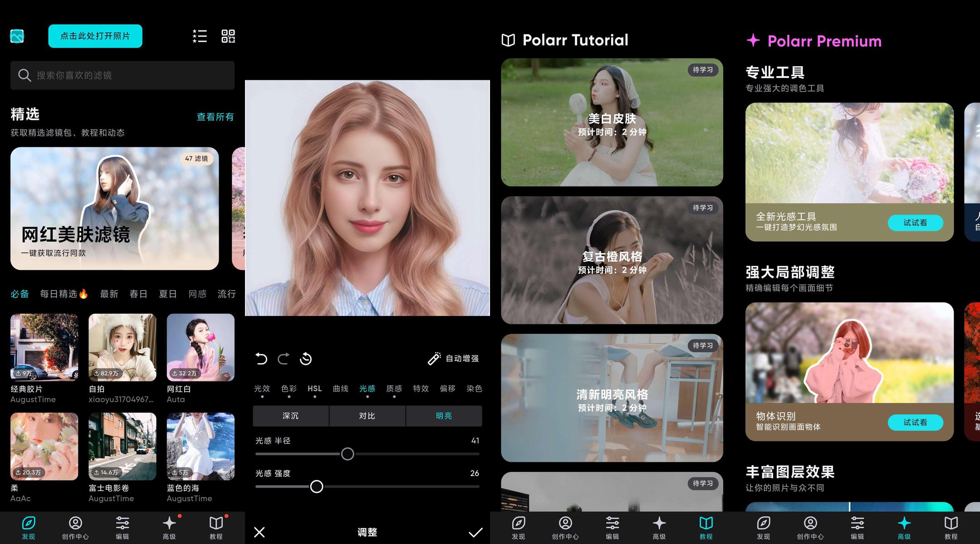This screenshot has height=544, width=980.
Task: Click the filter search field
Action: point(122,75)
